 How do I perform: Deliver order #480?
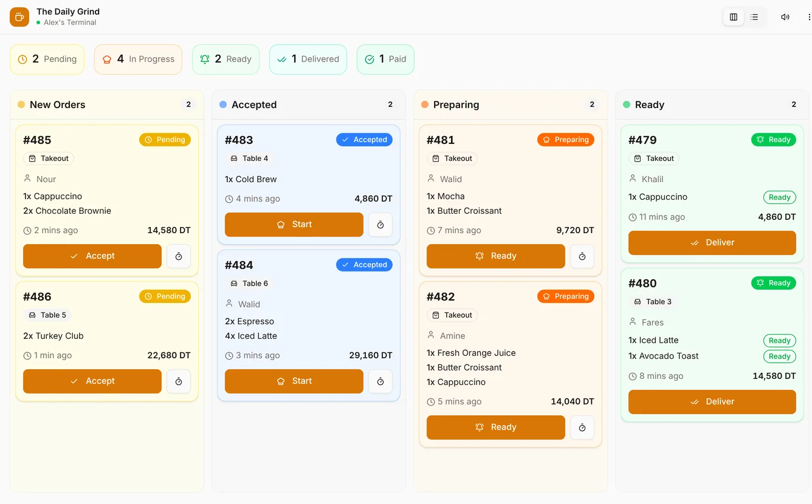(712, 402)
